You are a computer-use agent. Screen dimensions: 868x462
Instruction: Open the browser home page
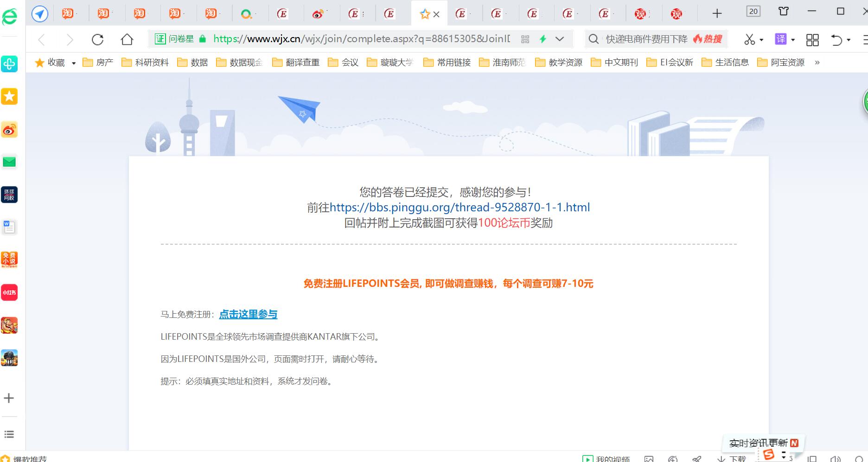(127, 40)
